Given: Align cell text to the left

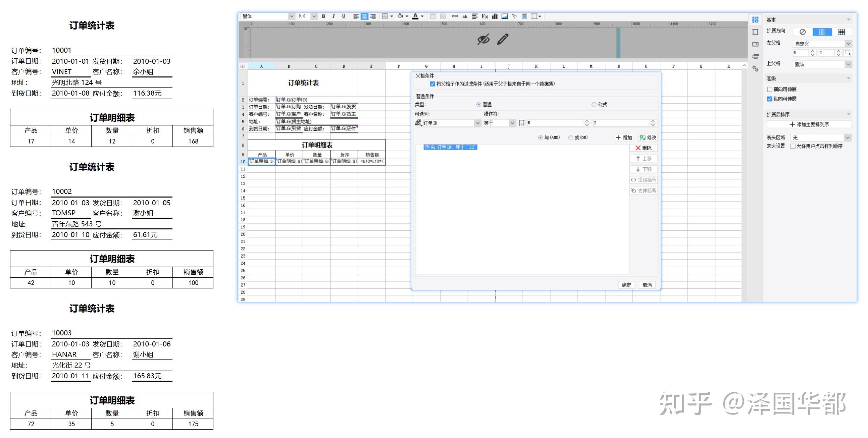Looking at the screenshot, I should [356, 16].
